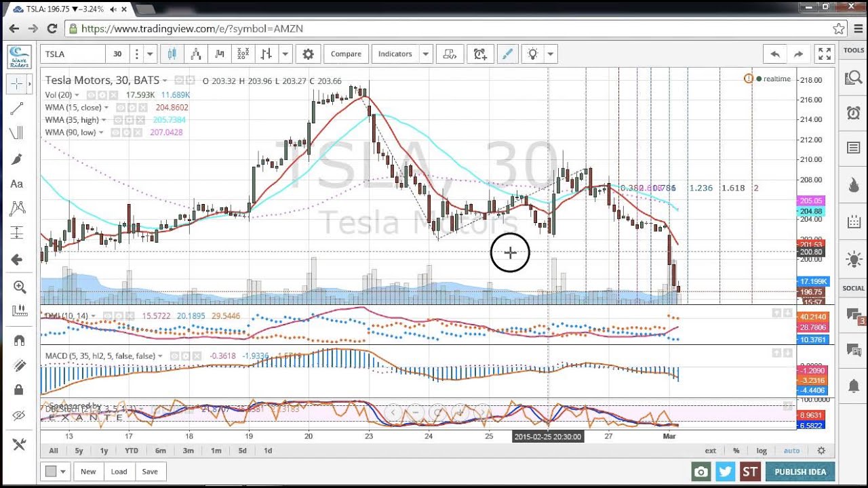
Task: Expand the ideas lightbulb dropdown arrow
Action: coord(551,54)
